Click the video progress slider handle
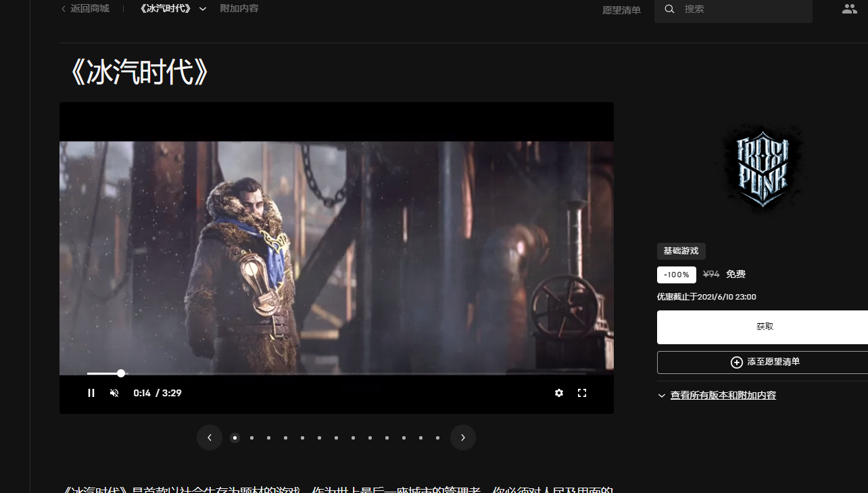 121,373
